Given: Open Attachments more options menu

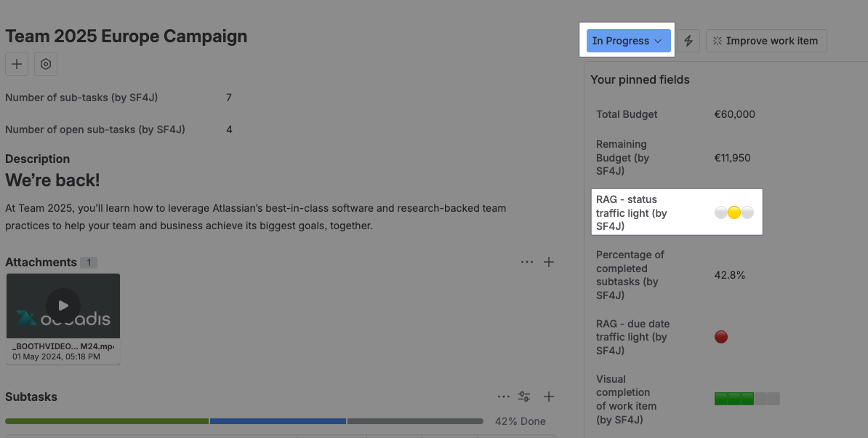Looking at the screenshot, I should point(527,262).
